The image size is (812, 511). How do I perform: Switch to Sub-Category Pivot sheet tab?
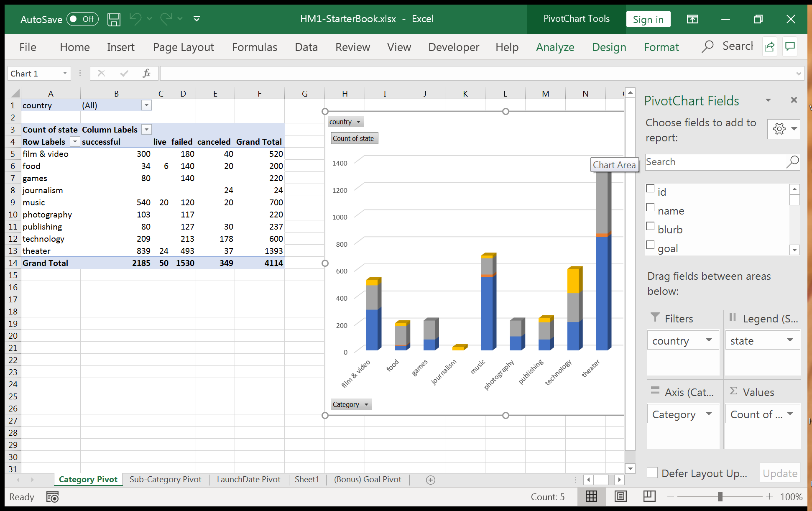pos(165,479)
